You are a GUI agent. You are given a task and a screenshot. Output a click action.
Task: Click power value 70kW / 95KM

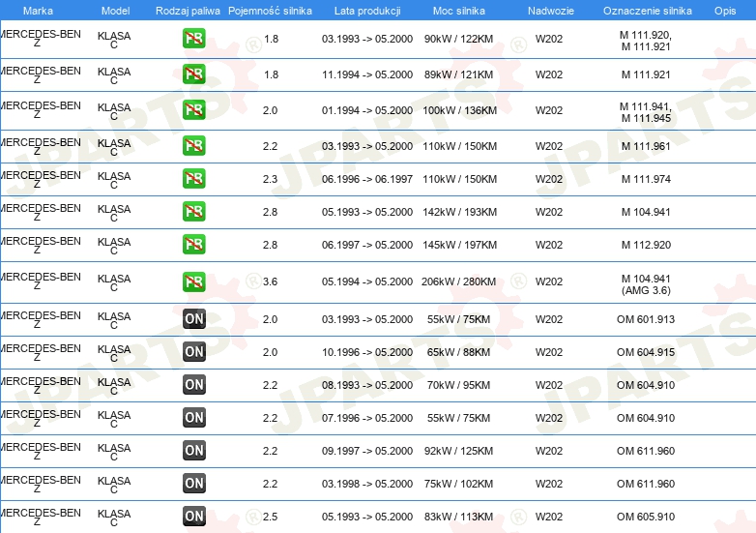pos(458,385)
